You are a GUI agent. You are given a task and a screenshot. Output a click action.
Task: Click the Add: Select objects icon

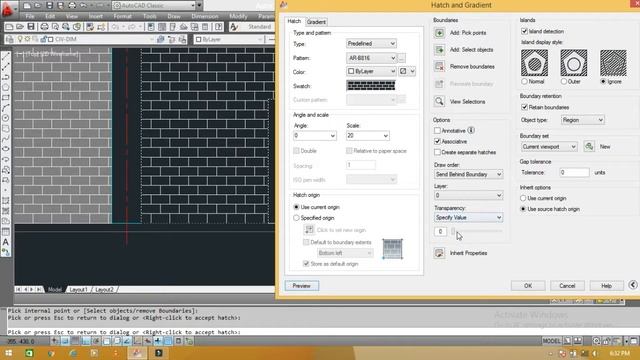tap(440, 49)
